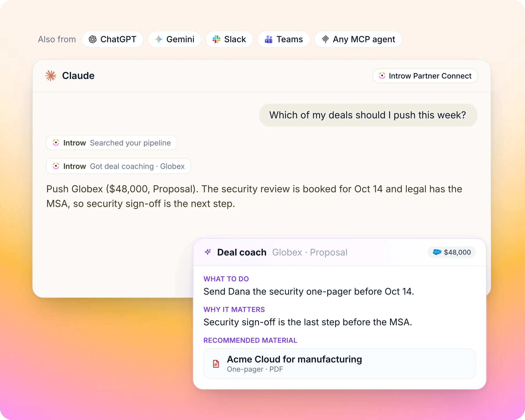Select the Gemini chip

pyautogui.click(x=175, y=39)
